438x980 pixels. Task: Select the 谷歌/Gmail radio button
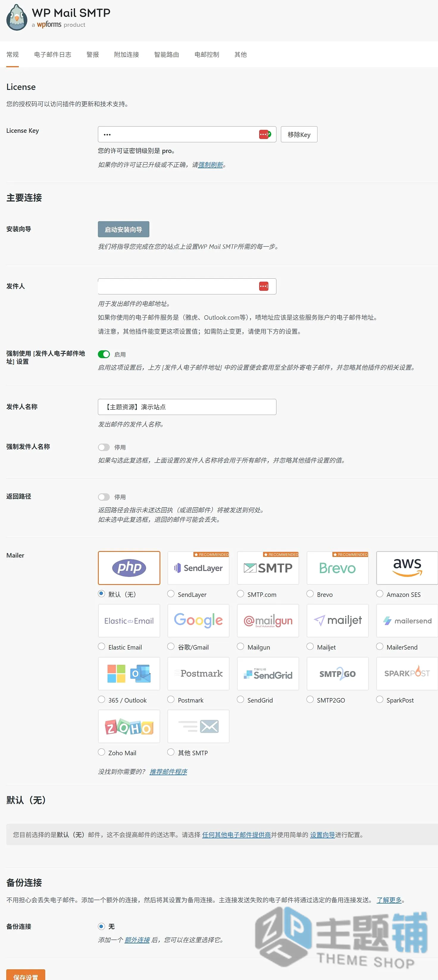(x=171, y=646)
